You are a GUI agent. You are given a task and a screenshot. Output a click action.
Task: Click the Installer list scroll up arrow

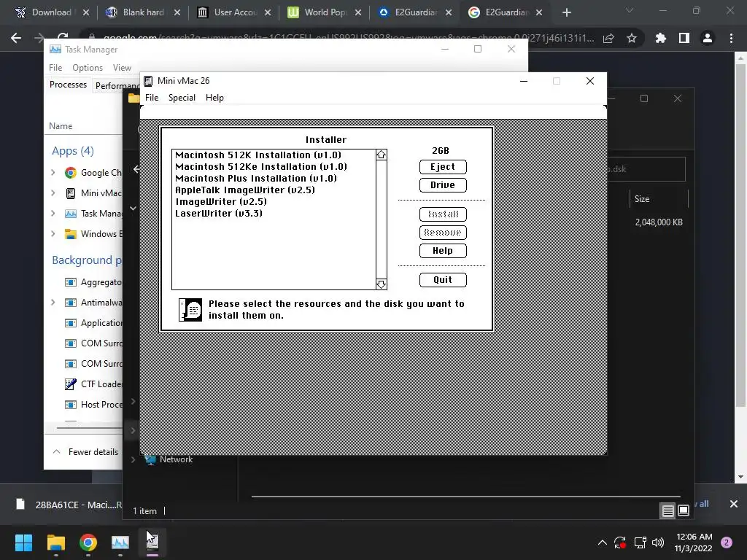381,155
